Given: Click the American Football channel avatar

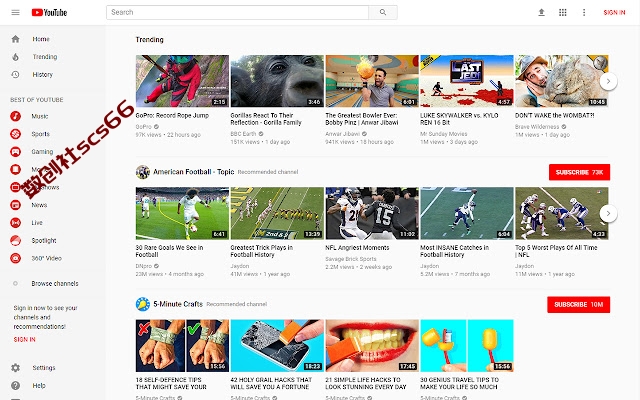Looking at the screenshot, I should tap(143, 172).
